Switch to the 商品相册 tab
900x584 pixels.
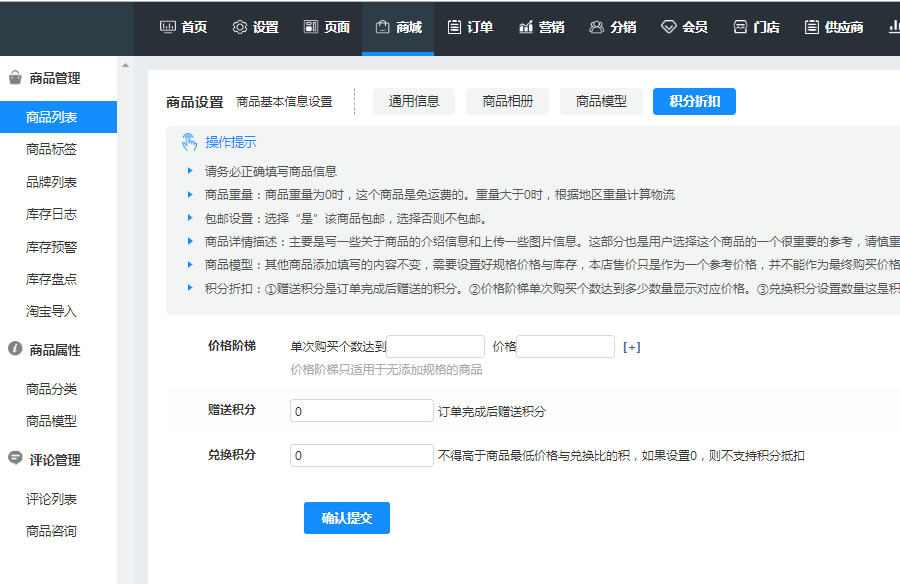coord(507,101)
